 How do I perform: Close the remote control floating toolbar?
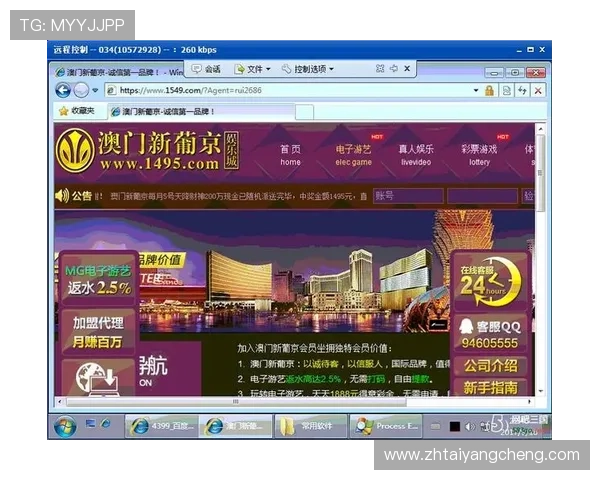click(x=407, y=69)
